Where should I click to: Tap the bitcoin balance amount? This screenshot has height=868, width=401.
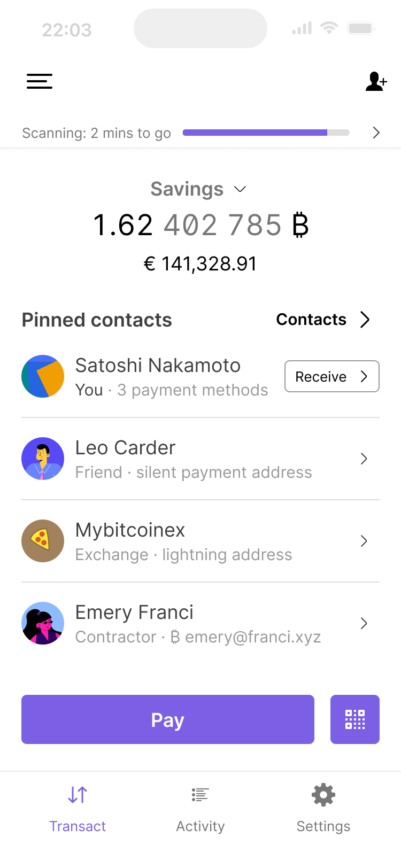tap(200, 224)
